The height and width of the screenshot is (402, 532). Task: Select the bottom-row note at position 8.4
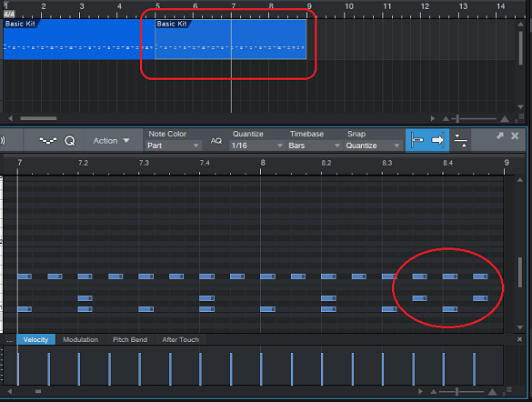(x=450, y=309)
